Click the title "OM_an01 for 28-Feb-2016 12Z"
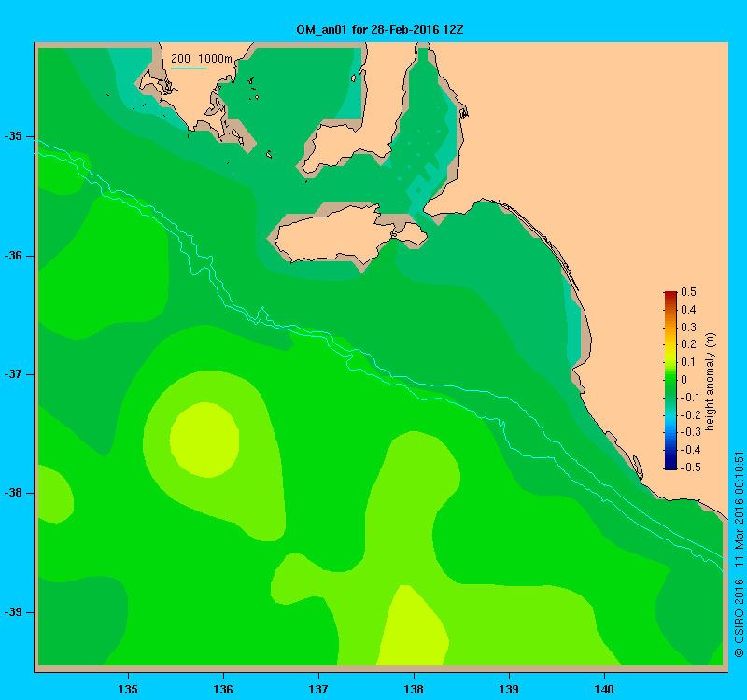 point(380,30)
